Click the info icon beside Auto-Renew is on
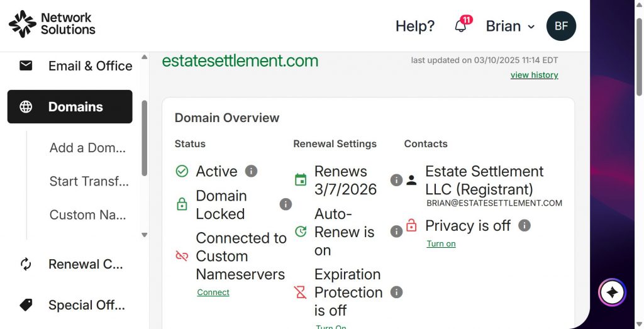 [396, 231]
